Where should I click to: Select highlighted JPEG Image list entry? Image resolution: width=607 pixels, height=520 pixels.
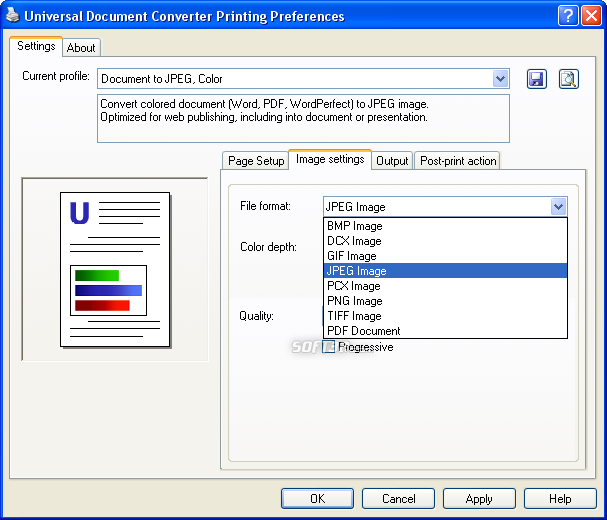point(445,271)
